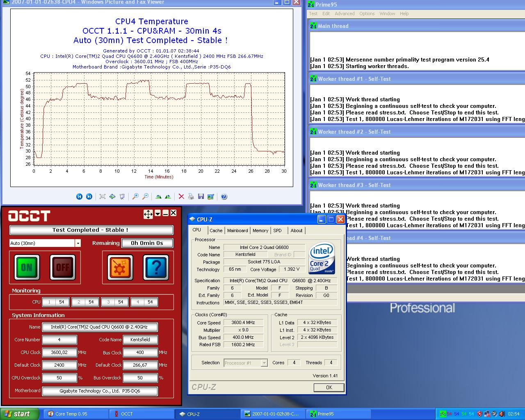Click Core Speed value 3600.4 MHz

(x=244, y=323)
